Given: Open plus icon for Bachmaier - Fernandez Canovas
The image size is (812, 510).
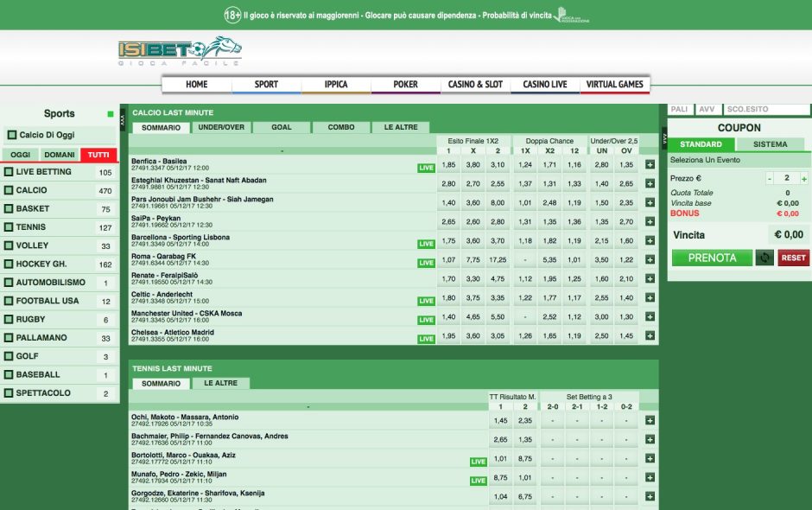Looking at the screenshot, I should pos(650,439).
